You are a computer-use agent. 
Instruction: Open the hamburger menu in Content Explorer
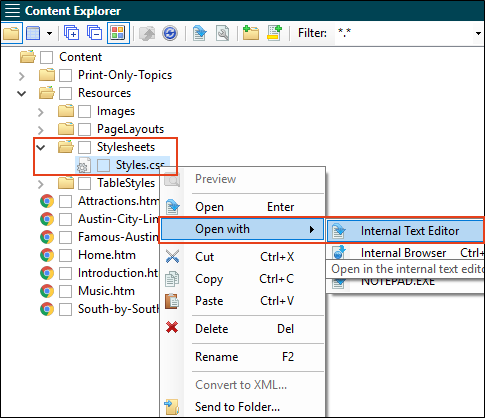(x=12, y=11)
